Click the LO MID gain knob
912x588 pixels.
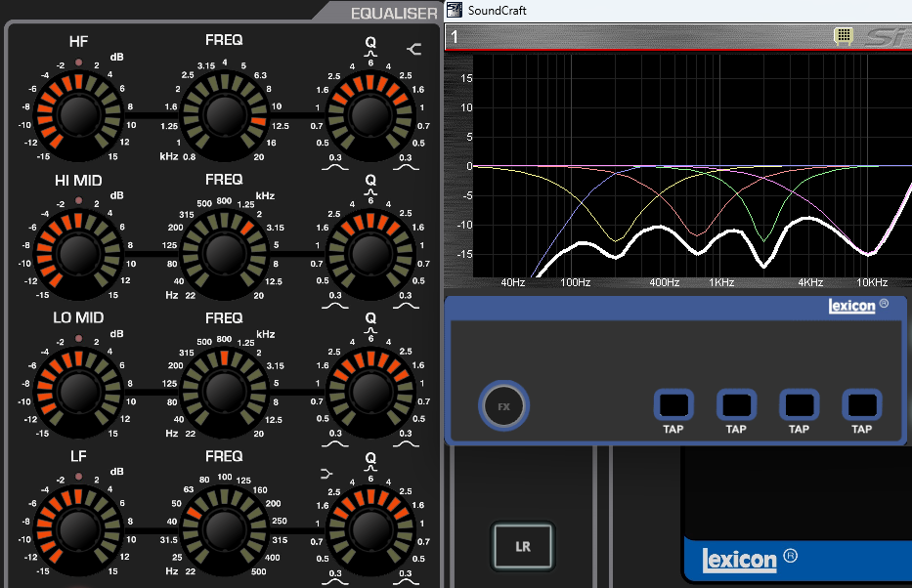(x=78, y=393)
